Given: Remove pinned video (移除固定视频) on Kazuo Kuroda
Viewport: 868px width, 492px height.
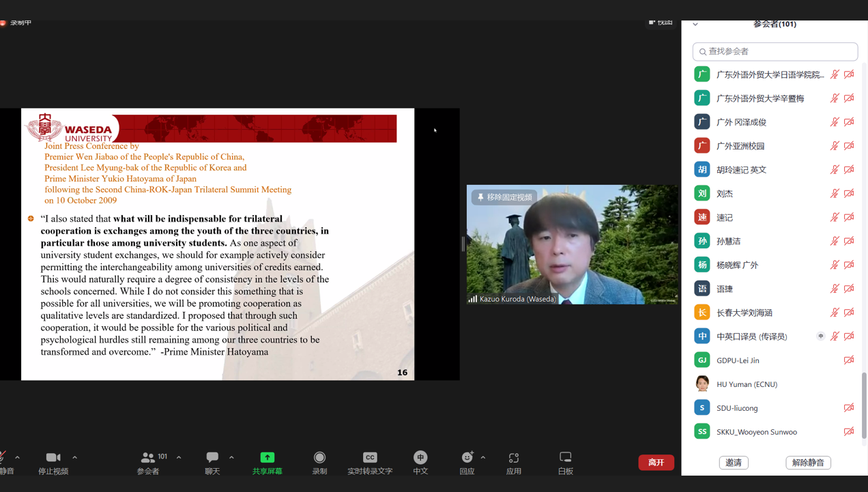Looking at the screenshot, I should (x=504, y=197).
